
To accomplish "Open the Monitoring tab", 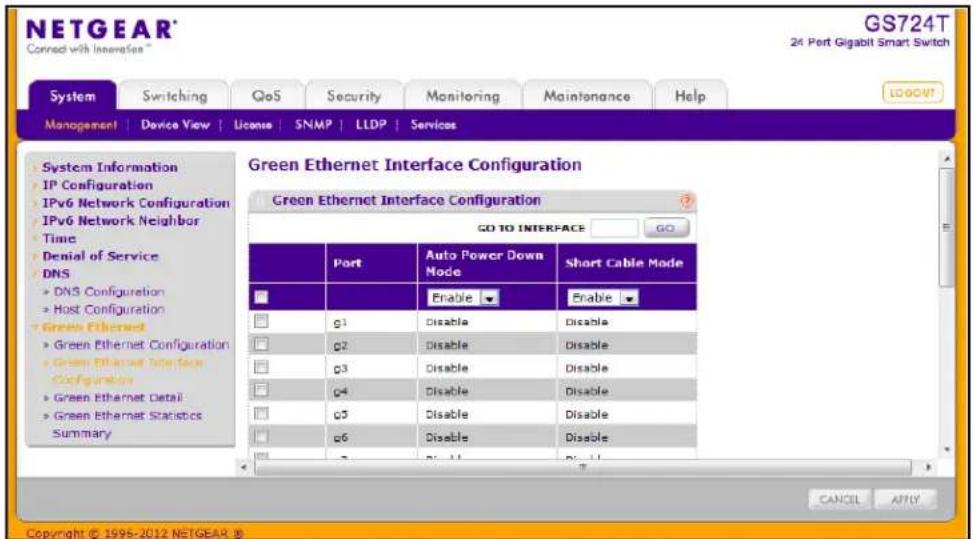I will pyautogui.click(x=463, y=96).
